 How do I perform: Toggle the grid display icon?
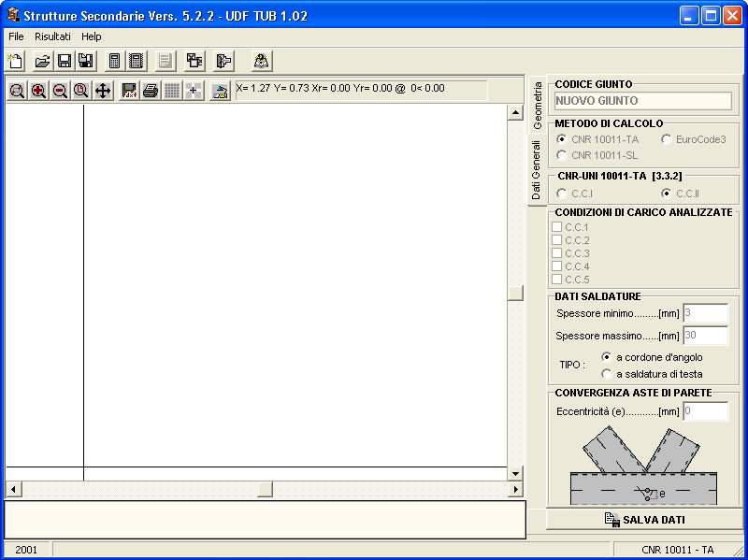tap(173, 89)
